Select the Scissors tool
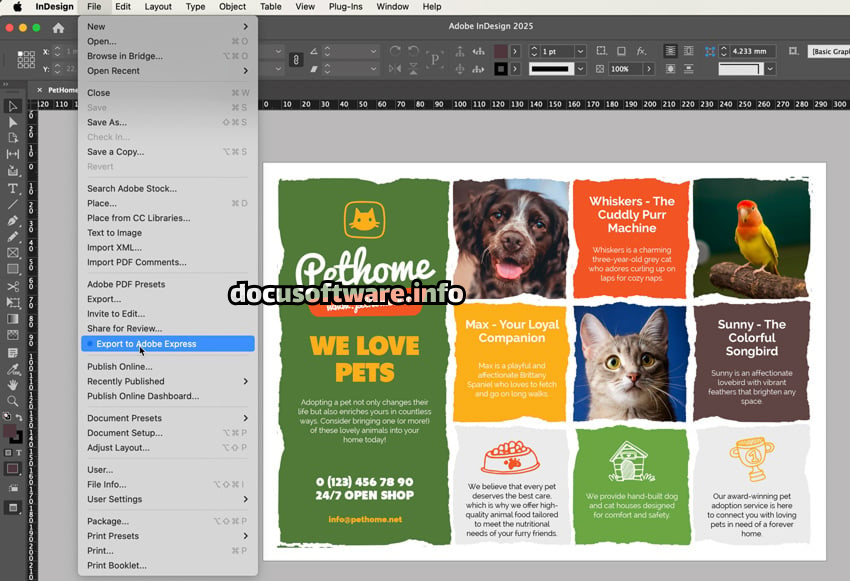Image resolution: width=850 pixels, height=581 pixels. click(12, 286)
